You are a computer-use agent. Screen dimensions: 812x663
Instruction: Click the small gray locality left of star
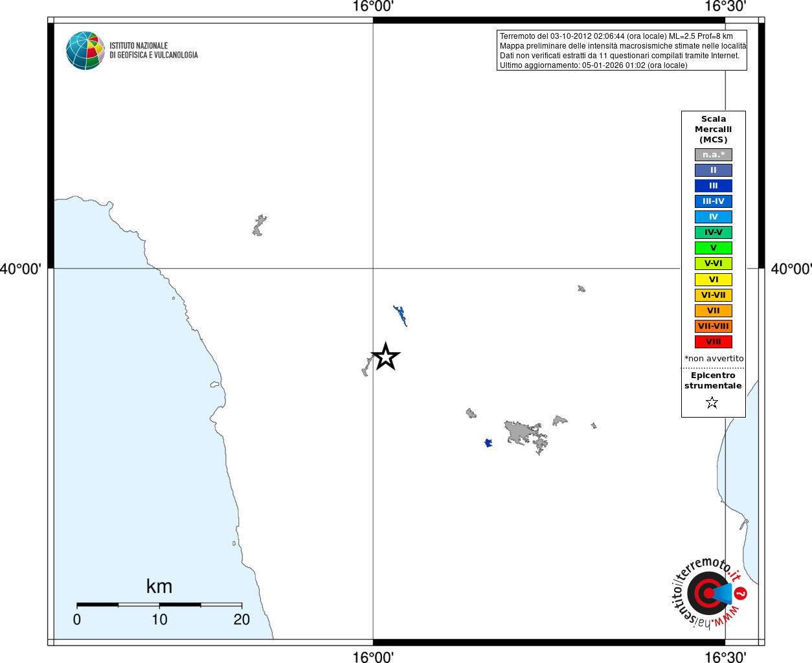click(x=367, y=366)
